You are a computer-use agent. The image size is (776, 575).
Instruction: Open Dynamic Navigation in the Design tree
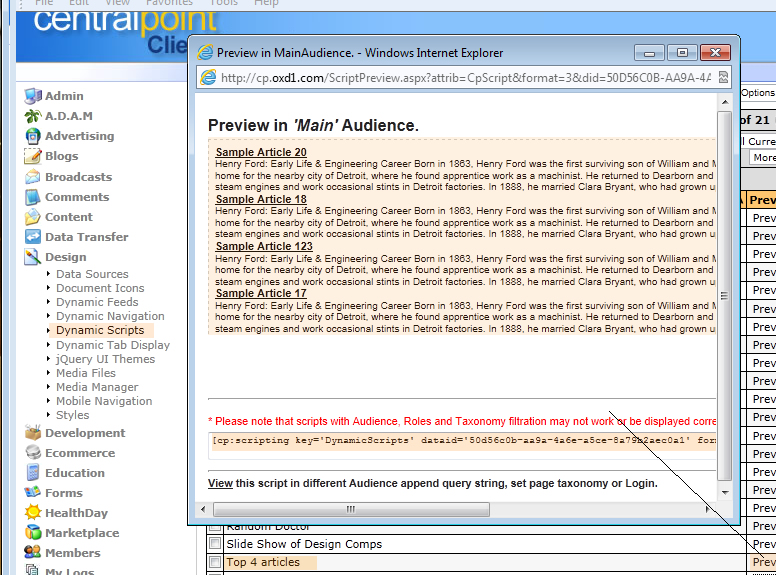pos(110,316)
